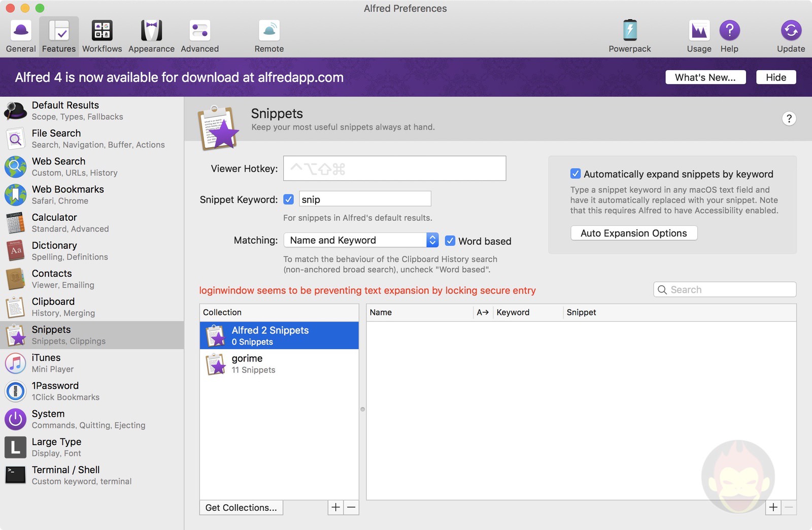Toggle the Snippet Keyword checkbox
The width and height of the screenshot is (812, 530).
point(289,200)
